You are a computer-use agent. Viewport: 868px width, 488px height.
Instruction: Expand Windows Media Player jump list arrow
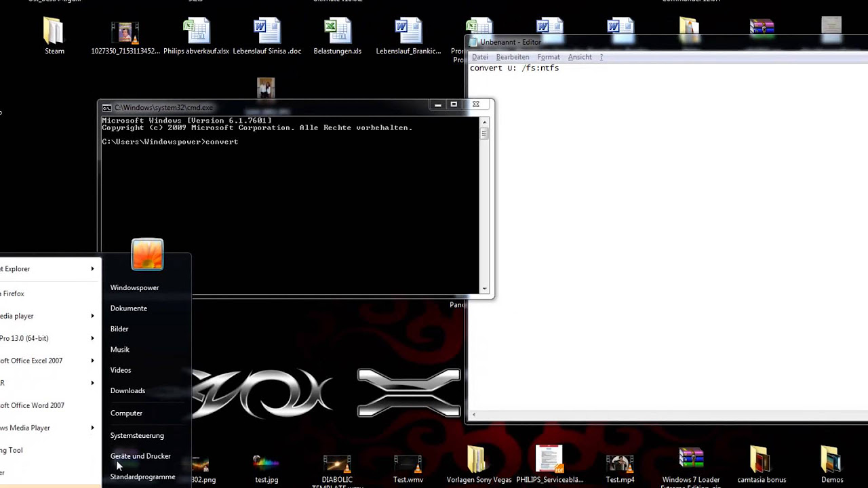coord(92,428)
